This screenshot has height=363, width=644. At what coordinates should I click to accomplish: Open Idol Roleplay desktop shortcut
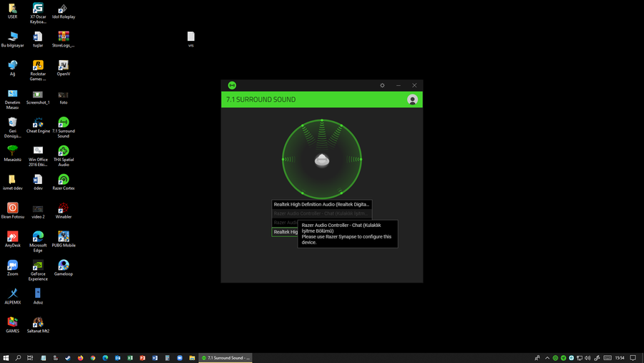pyautogui.click(x=63, y=11)
